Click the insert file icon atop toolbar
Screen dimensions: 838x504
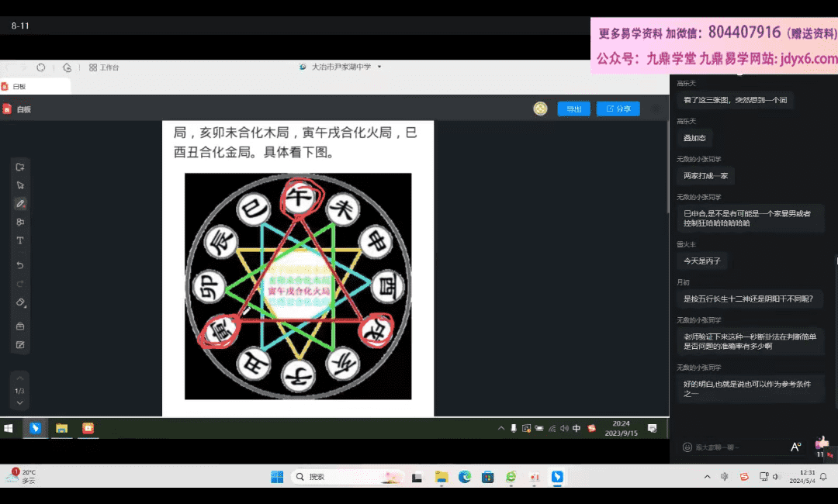pyautogui.click(x=20, y=167)
